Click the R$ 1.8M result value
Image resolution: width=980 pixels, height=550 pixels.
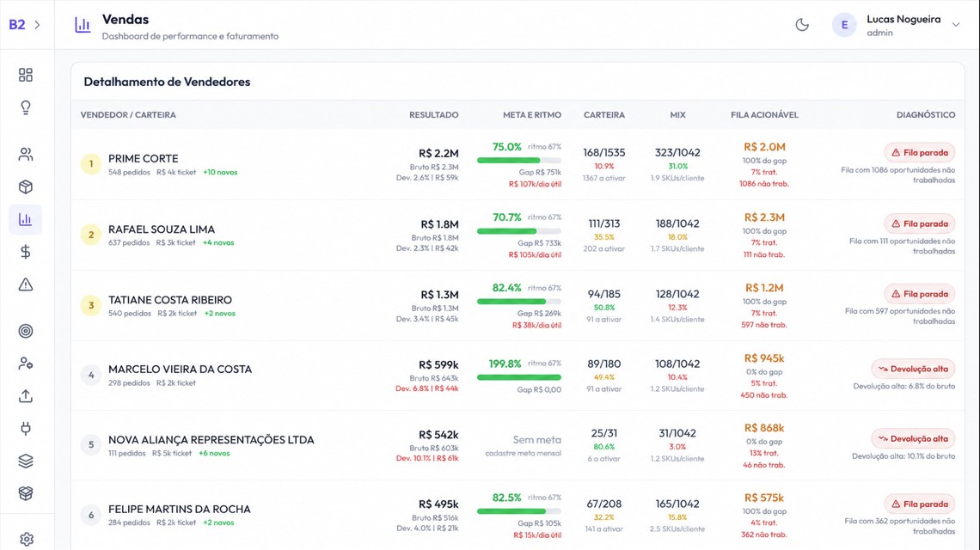(439, 224)
